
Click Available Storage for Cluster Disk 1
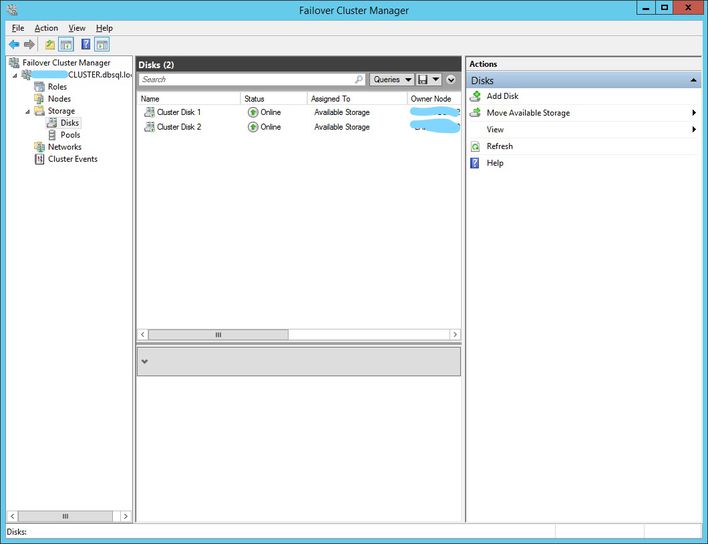[x=342, y=112]
